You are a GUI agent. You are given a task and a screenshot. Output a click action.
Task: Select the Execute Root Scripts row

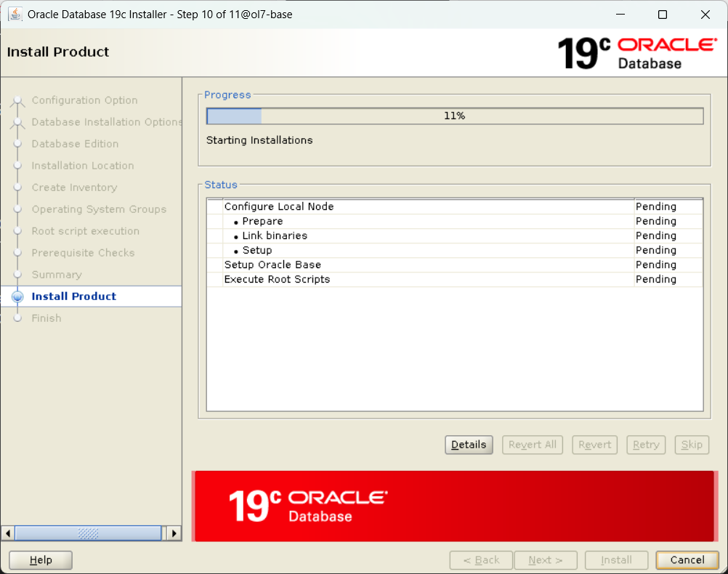click(455, 279)
